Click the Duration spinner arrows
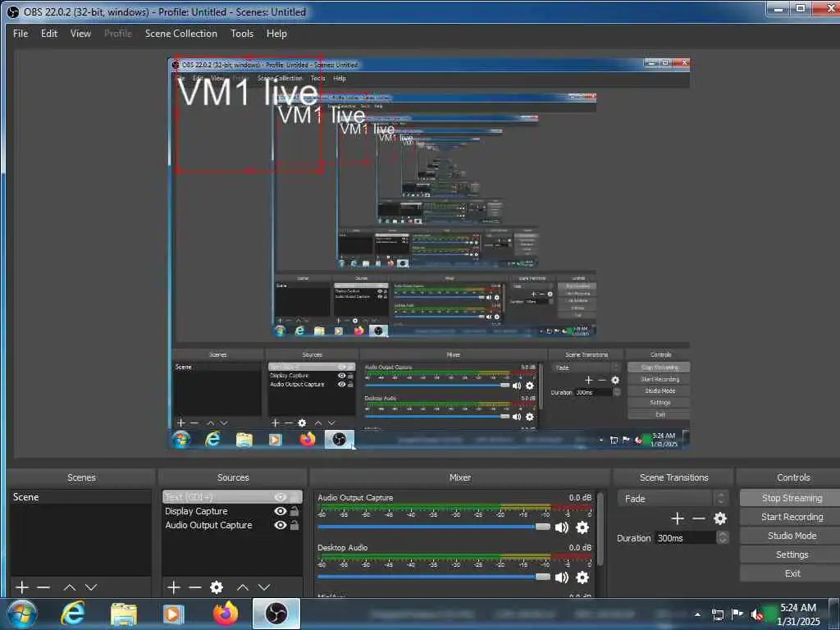The height and width of the screenshot is (630, 840). pyautogui.click(x=722, y=537)
